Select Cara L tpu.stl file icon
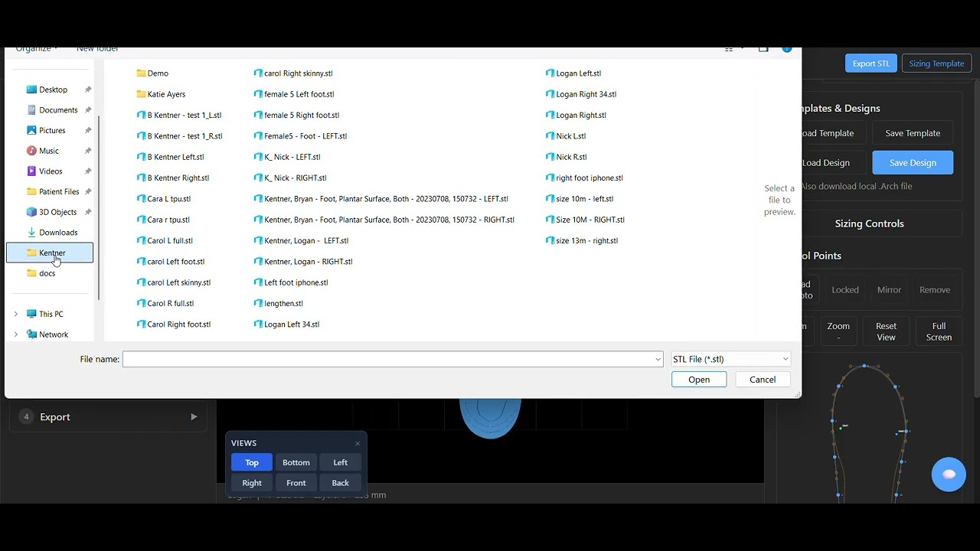The width and height of the screenshot is (980, 551). pos(141,199)
